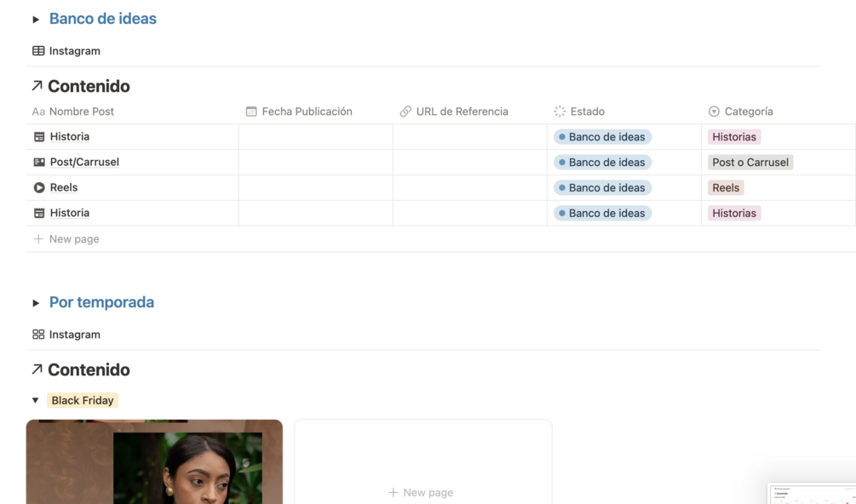Click the page icon of the last Historia row
Image resolution: width=856 pixels, height=504 pixels.
pyautogui.click(x=39, y=214)
